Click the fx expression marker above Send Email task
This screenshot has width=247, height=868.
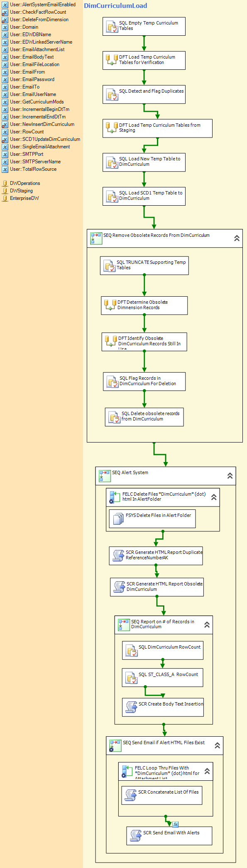pos(176,824)
